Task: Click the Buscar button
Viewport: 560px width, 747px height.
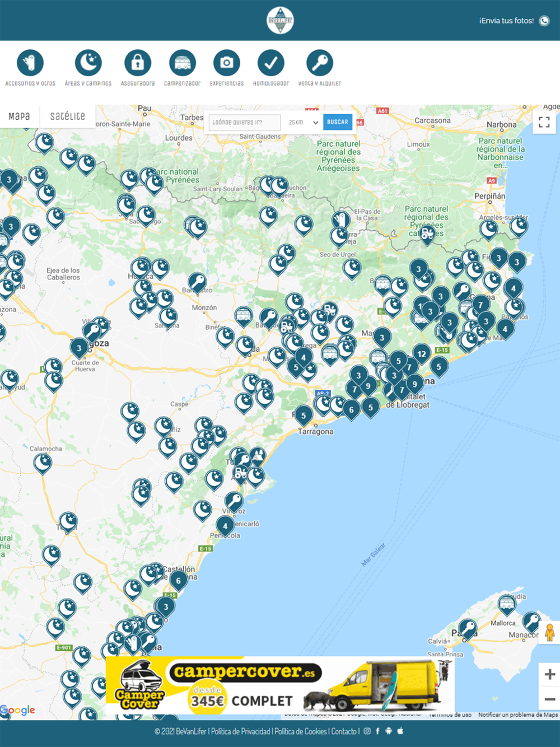Action: tap(338, 122)
